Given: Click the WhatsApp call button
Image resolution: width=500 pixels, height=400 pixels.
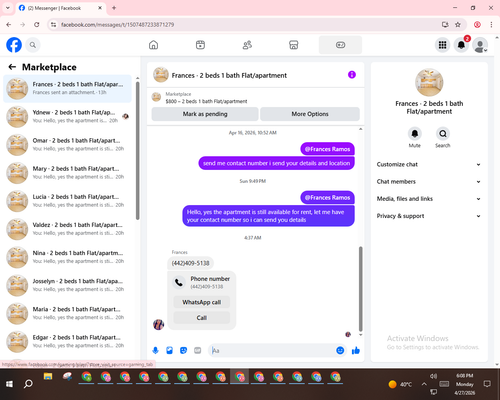Looking at the screenshot, I should click(x=202, y=302).
